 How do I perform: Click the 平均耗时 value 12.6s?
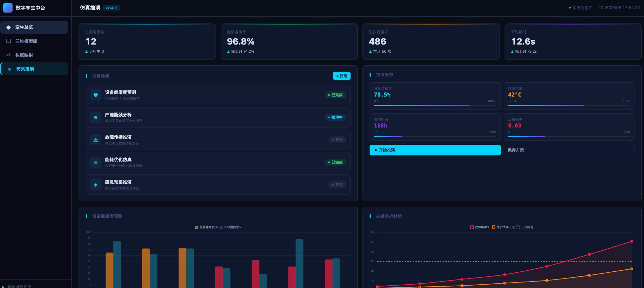coord(523,41)
